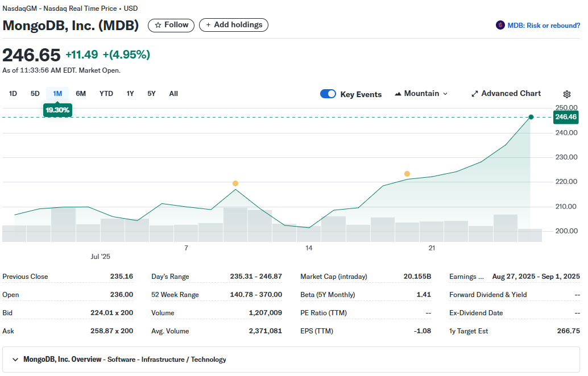Select the 1M time range tab
Screen dimensions: 588x376
coord(57,94)
